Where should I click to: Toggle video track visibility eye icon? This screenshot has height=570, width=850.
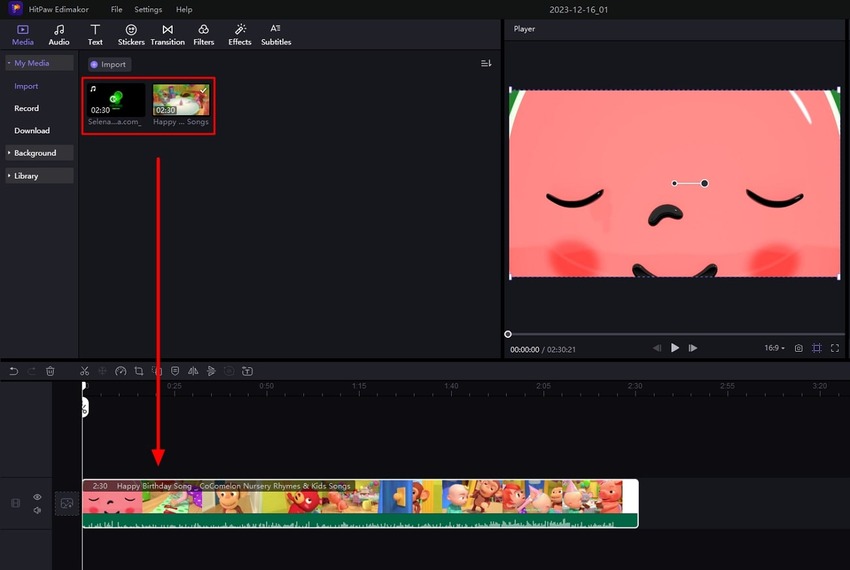[37, 497]
